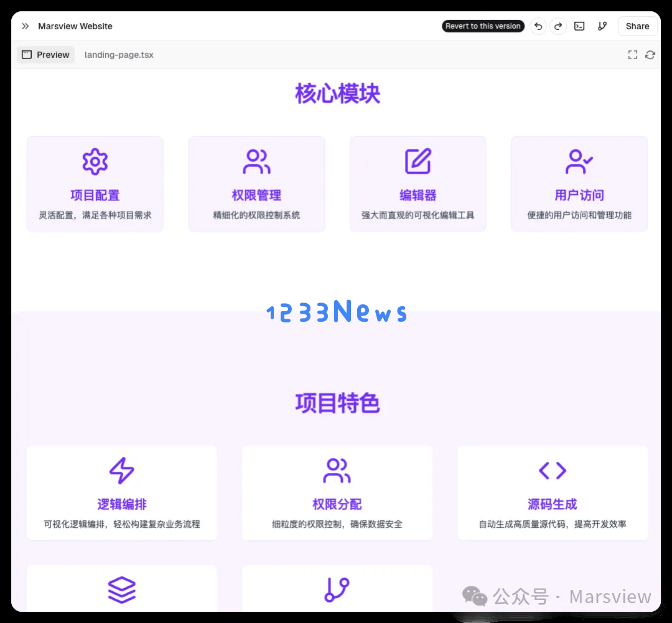Click the user-check icon on 用户访问 card
The height and width of the screenshot is (623, 672).
coord(579,162)
